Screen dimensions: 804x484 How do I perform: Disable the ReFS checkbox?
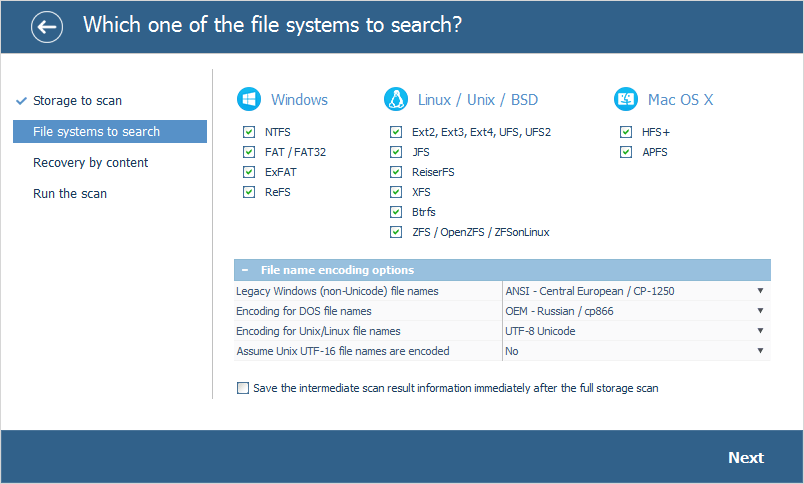click(x=249, y=192)
